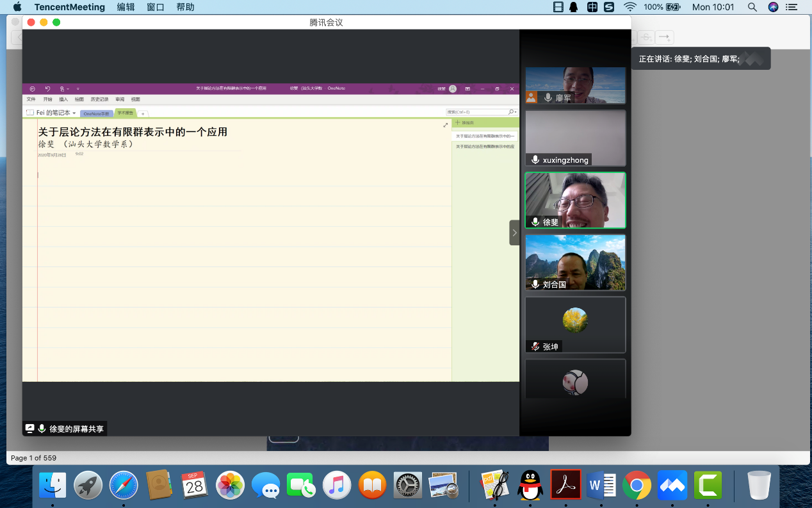Click the undo icon in OneNote title bar
Viewport: 812px width, 508px height.
(x=47, y=89)
